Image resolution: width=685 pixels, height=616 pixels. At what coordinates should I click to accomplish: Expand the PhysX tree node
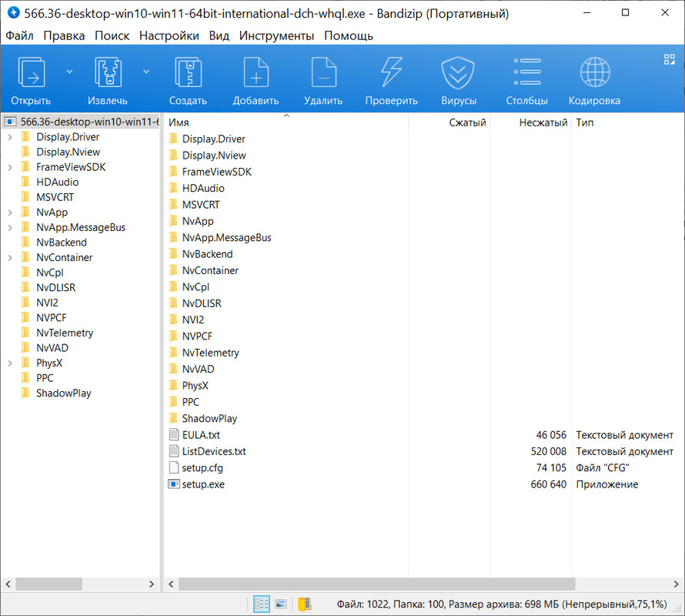coord(10,363)
